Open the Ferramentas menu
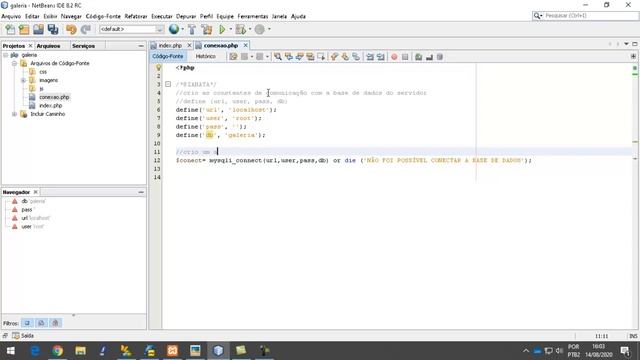The image size is (640, 360). coord(253,16)
